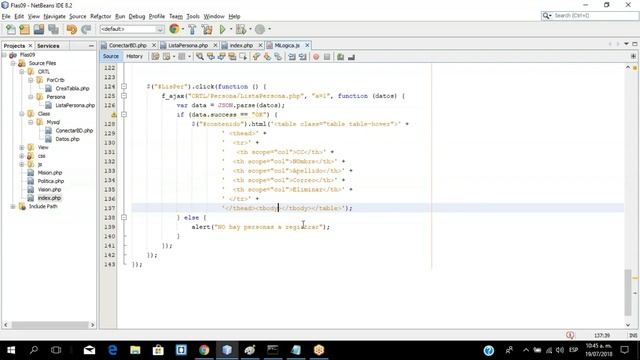Screen dimensions: 640x360
Task: Click the Redo toolbar icon
Action: tap(86, 29)
